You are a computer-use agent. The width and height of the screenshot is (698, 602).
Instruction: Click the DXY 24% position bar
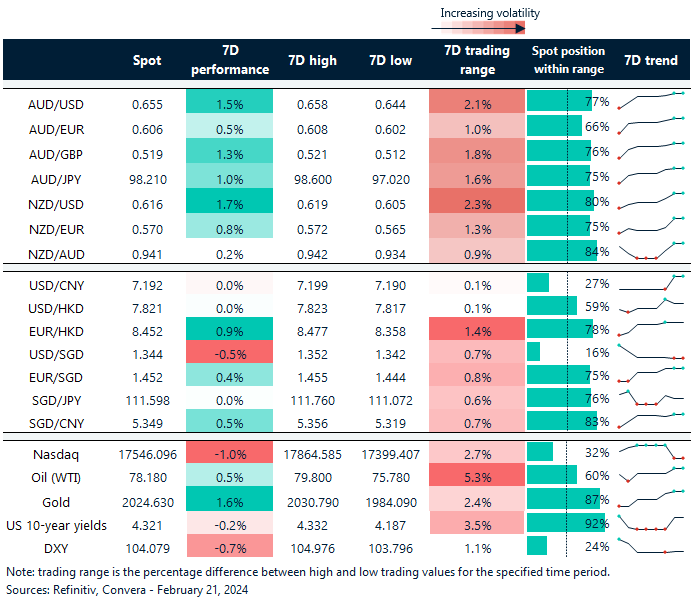(537, 546)
